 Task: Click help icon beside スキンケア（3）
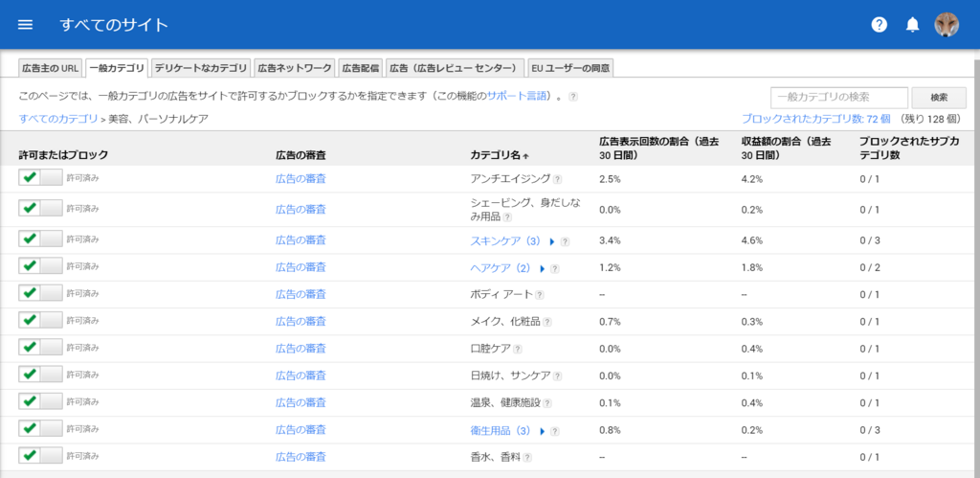pos(565,241)
